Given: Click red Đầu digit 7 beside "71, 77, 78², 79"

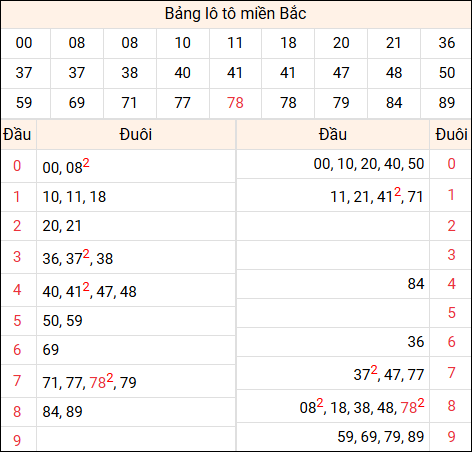Looking at the screenshot, I should pyautogui.click(x=17, y=381).
